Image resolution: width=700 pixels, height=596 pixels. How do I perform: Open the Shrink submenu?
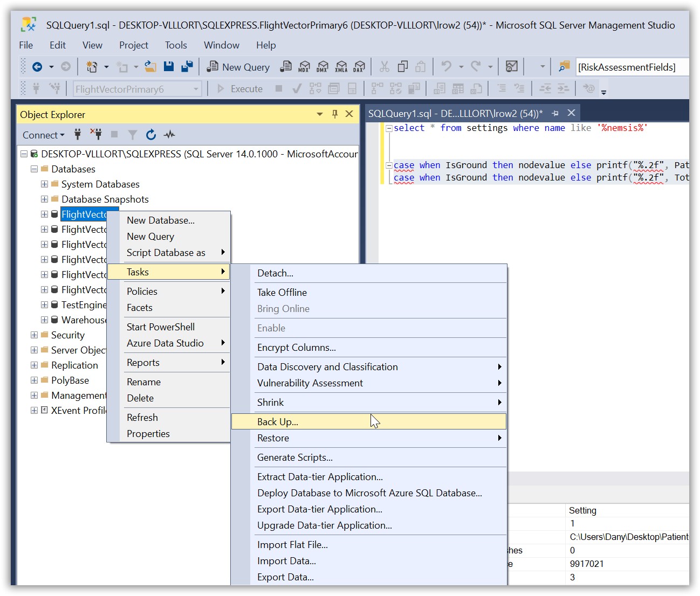click(x=369, y=402)
